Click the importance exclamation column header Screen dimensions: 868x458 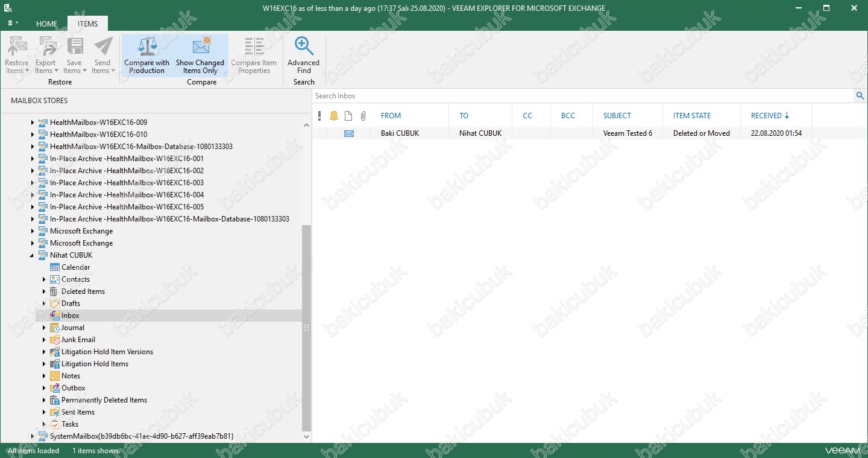319,116
